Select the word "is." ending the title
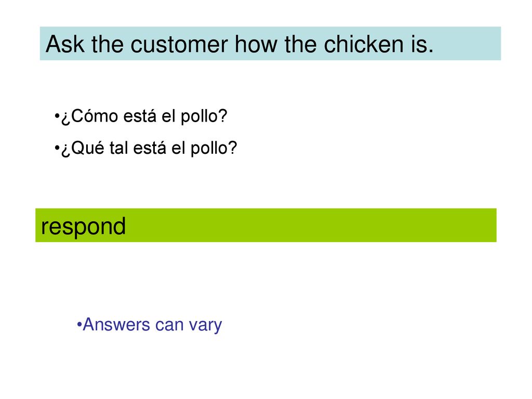532x399 pixels. [422, 44]
